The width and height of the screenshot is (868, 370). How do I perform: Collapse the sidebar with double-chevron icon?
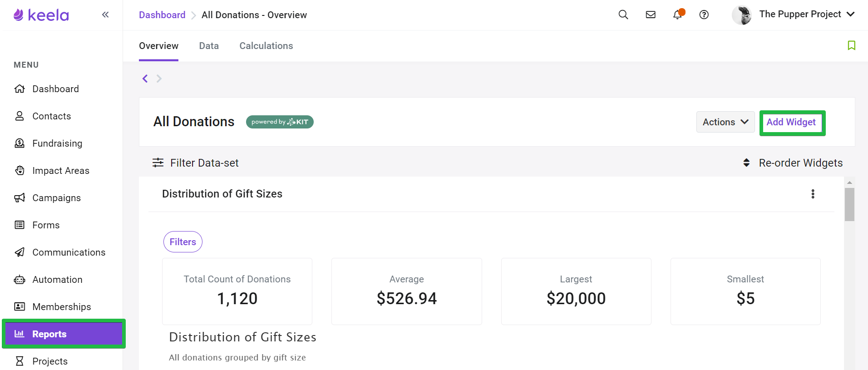(x=105, y=15)
